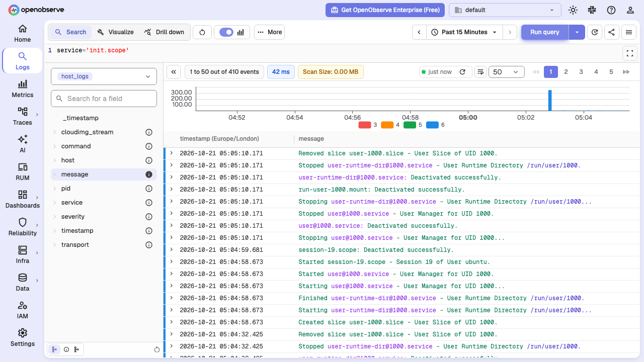644x362 pixels.
Task: Go to results page 2
Action: click(566, 72)
